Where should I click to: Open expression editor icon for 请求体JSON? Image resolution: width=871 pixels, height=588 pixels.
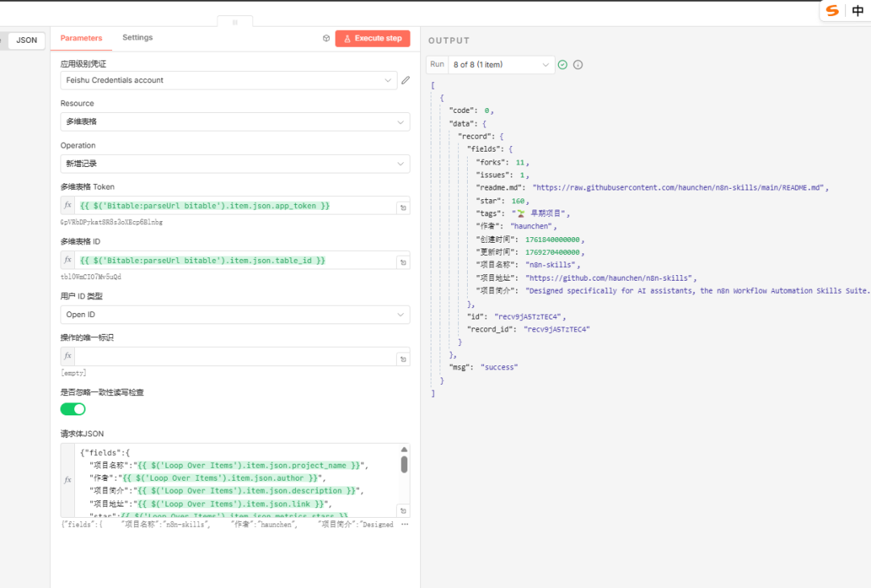[402, 511]
